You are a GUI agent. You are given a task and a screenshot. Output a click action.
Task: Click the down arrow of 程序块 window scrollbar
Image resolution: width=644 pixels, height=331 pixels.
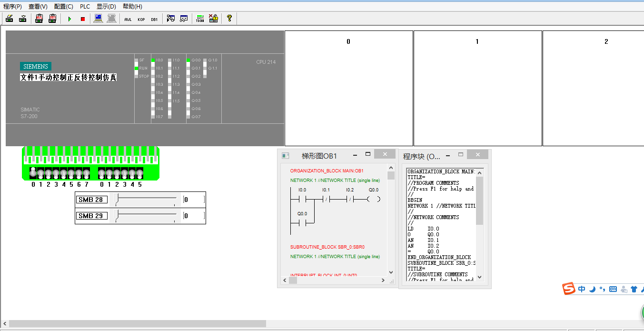pos(479,277)
